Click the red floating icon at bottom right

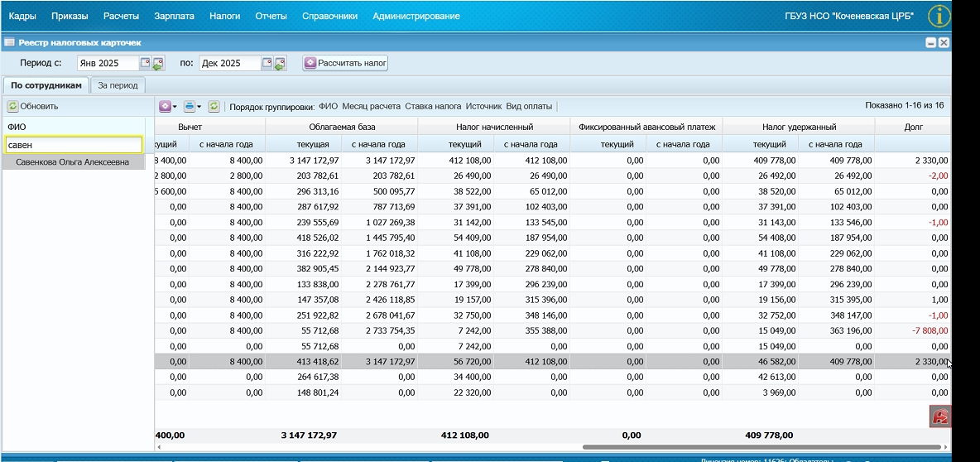coord(940,416)
